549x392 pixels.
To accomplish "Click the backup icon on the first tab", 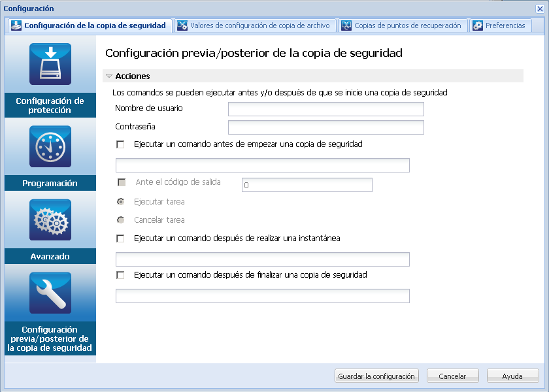I will coord(15,25).
